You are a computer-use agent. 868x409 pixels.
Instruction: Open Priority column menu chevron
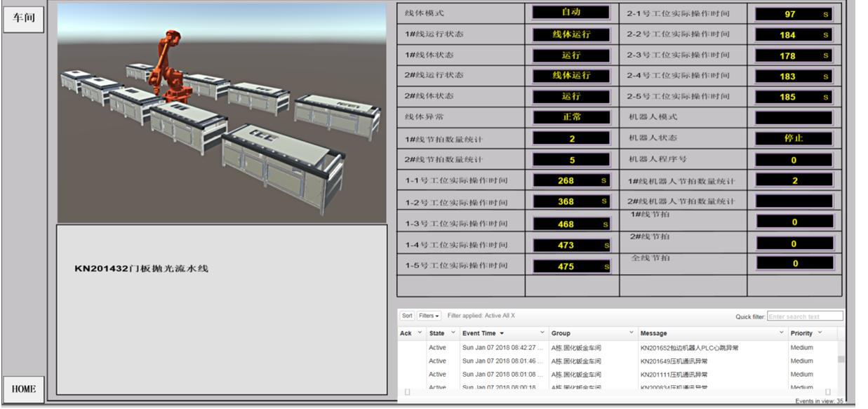click(x=820, y=333)
